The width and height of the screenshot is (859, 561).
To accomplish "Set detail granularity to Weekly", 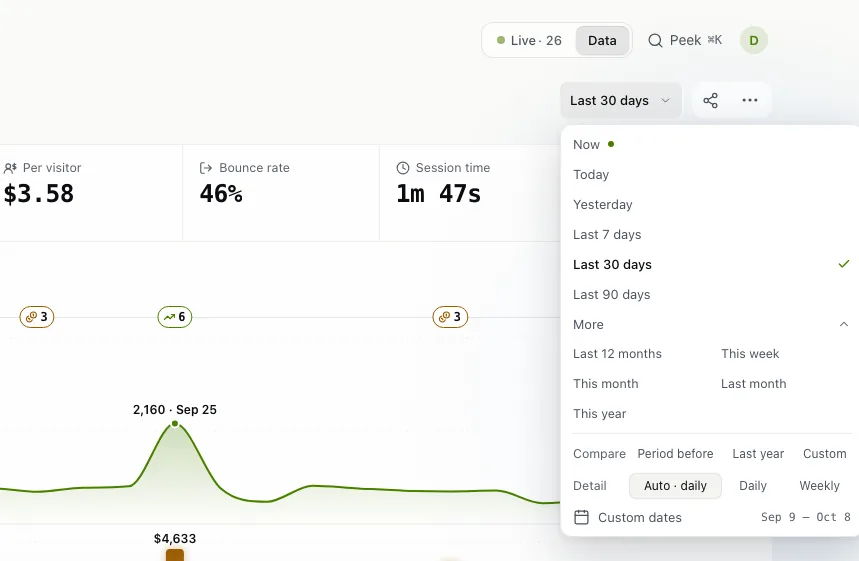I will pyautogui.click(x=819, y=486).
